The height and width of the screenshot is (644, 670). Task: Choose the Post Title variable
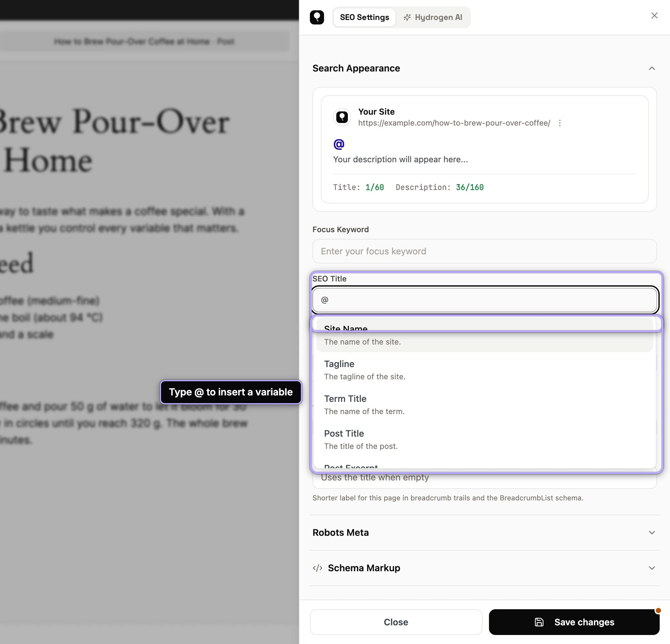(484, 439)
